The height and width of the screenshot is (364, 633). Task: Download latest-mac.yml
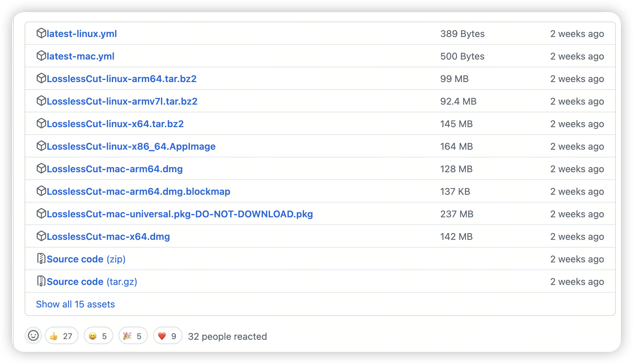(80, 56)
